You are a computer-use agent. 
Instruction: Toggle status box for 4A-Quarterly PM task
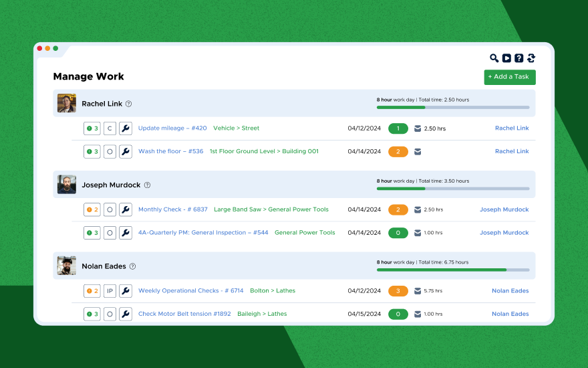pyautogui.click(x=110, y=233)
